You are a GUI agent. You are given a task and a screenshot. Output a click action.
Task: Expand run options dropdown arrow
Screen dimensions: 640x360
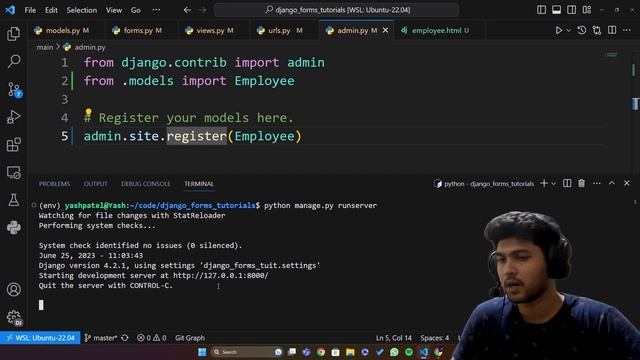[x=568, y=31]
